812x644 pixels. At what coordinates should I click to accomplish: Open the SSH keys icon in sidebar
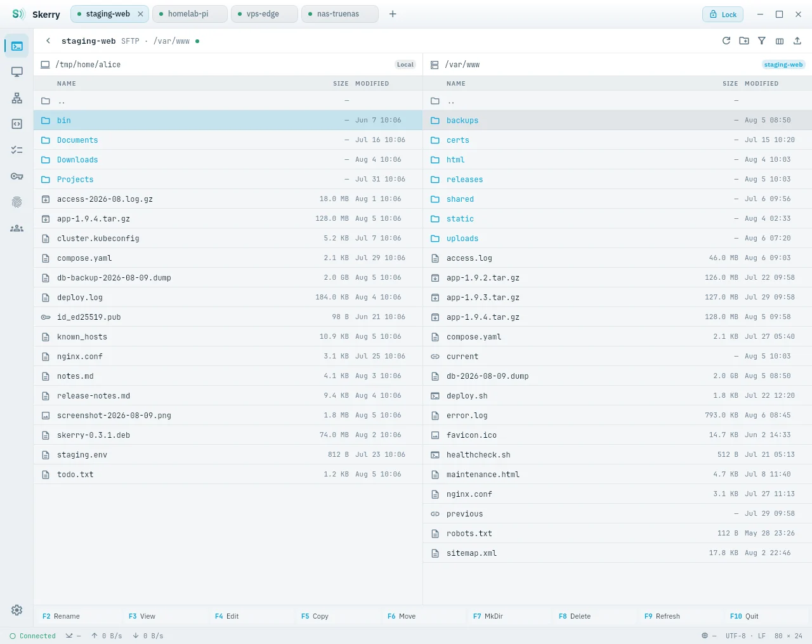17,176
